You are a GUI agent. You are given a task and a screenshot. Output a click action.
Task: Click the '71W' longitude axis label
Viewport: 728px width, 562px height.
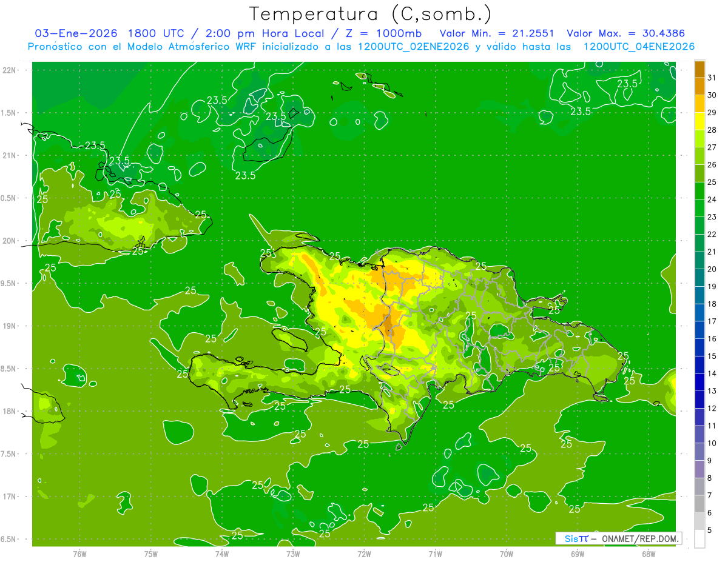435,554
